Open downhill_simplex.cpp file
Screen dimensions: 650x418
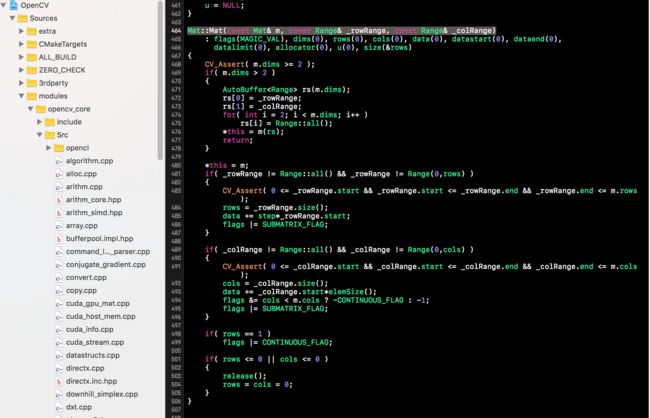point(102,394)
